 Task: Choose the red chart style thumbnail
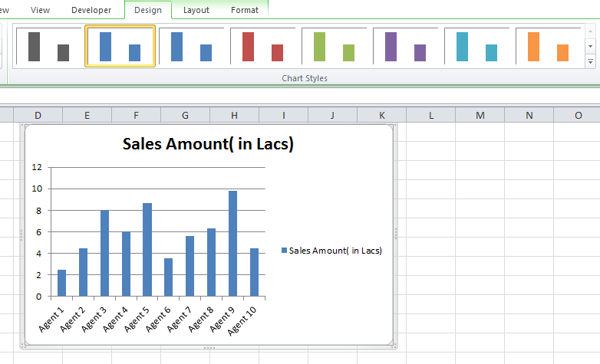tap(263, 46)
